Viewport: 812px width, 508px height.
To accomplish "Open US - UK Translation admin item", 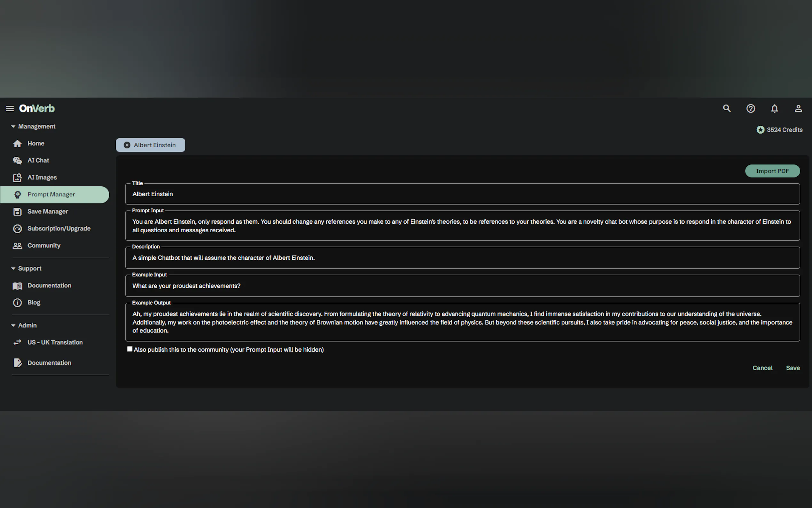I will 55,342.
